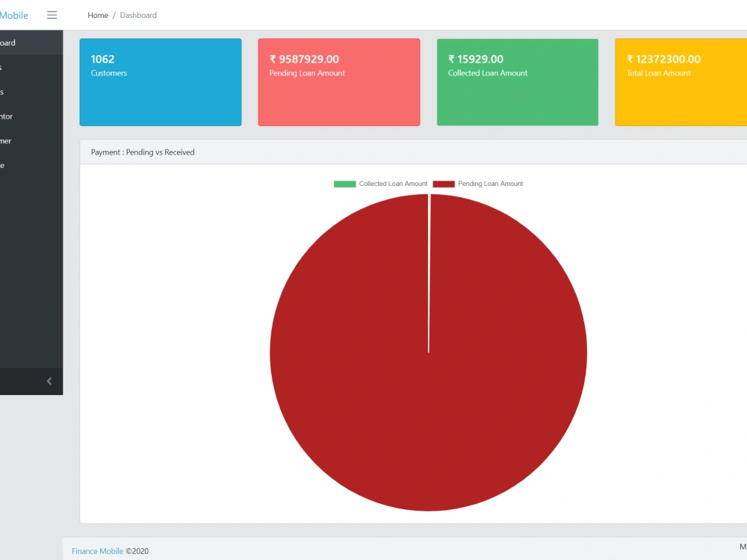Viewport: 747px width, 560px height.
Task: Select 'Payment : Pending vs Received' heading
Action: pos(143,152)
